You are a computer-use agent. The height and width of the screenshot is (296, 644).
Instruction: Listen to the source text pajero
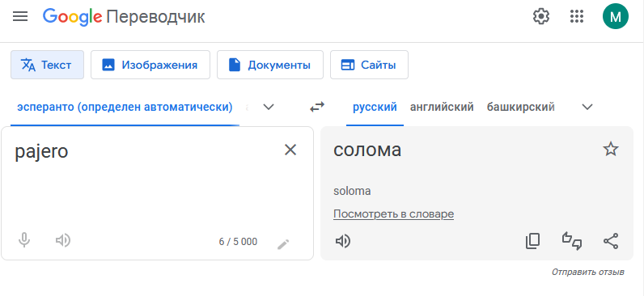tap(63, 240)
